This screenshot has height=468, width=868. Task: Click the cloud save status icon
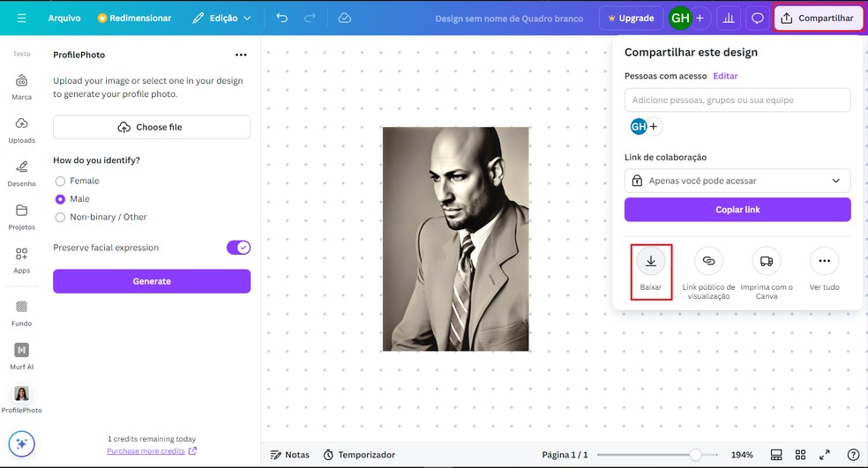click(x=344, y=18)
